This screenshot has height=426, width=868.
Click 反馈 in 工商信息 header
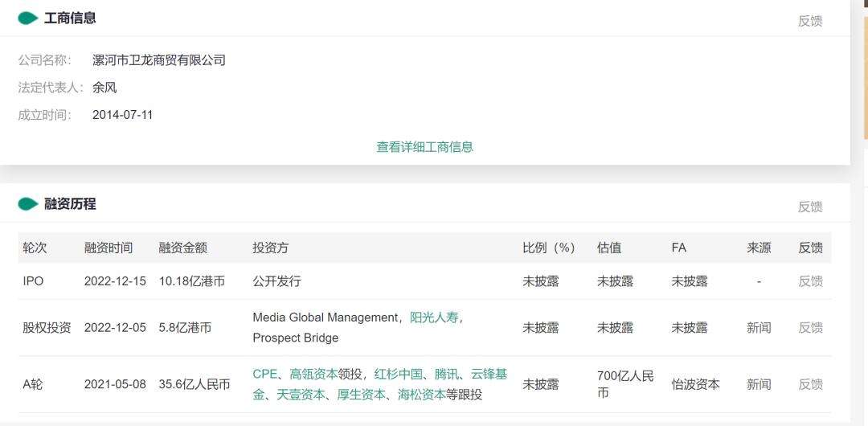tap(810, 21)
